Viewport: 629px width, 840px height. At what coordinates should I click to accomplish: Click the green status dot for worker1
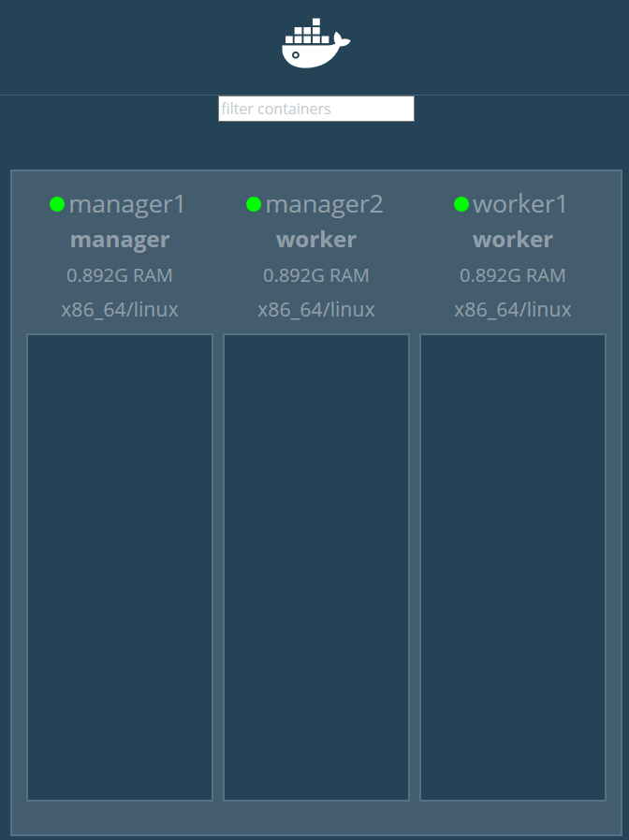(461, 204)
